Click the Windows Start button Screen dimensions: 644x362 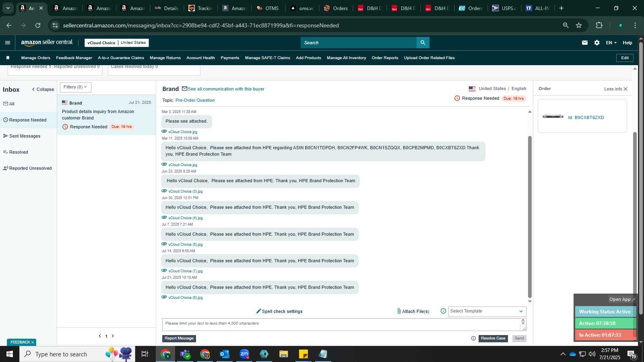pos(10,354)
